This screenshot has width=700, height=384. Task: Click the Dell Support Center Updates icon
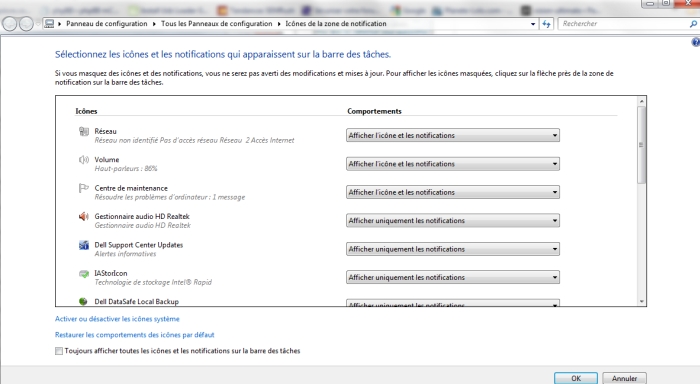83,245
